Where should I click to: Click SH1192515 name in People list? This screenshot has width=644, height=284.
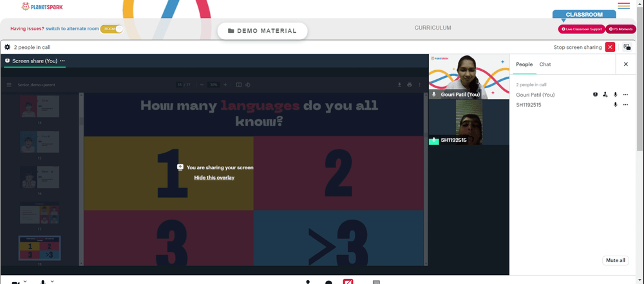[x=529, y=105]
